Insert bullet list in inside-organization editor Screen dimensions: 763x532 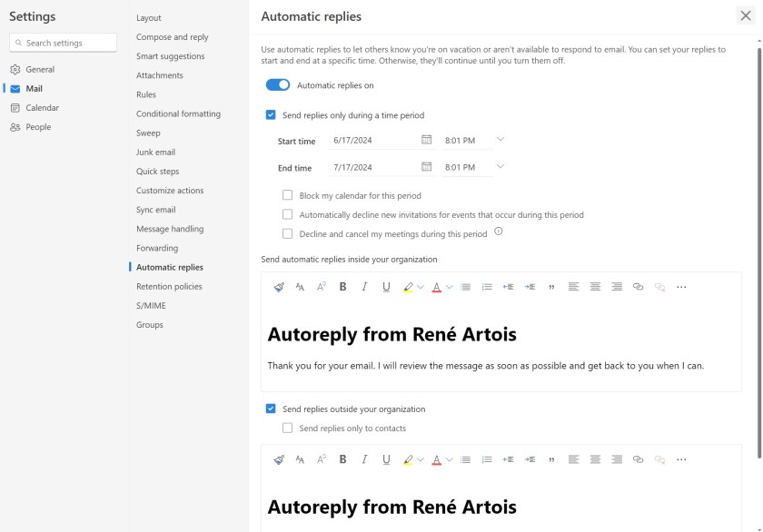coord(466,287)
